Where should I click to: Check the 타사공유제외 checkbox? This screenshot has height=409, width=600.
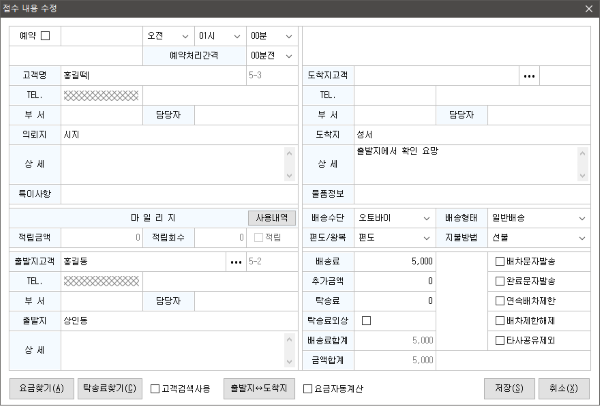coord(500,340)
